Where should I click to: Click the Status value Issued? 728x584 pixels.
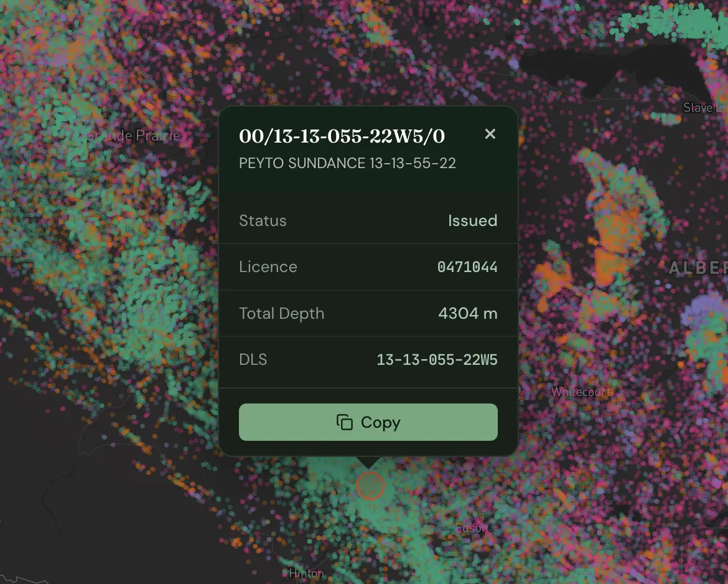click(473, 220)
